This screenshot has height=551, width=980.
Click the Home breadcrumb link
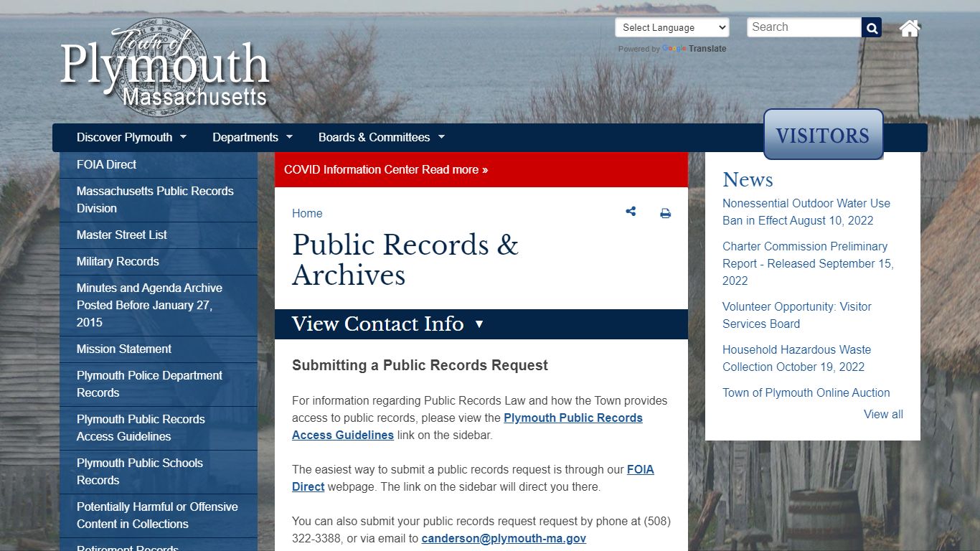coord(307,213)
